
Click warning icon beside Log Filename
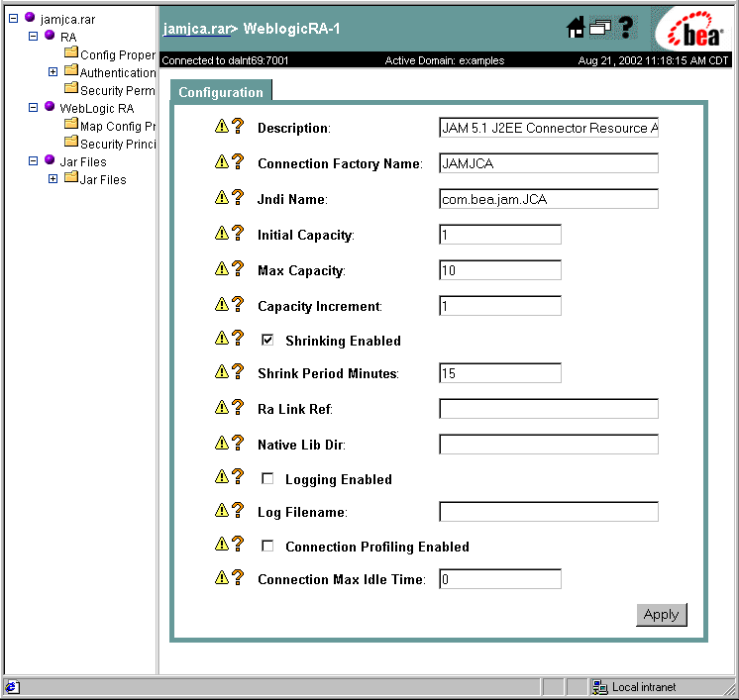click(x=222, y=510)
